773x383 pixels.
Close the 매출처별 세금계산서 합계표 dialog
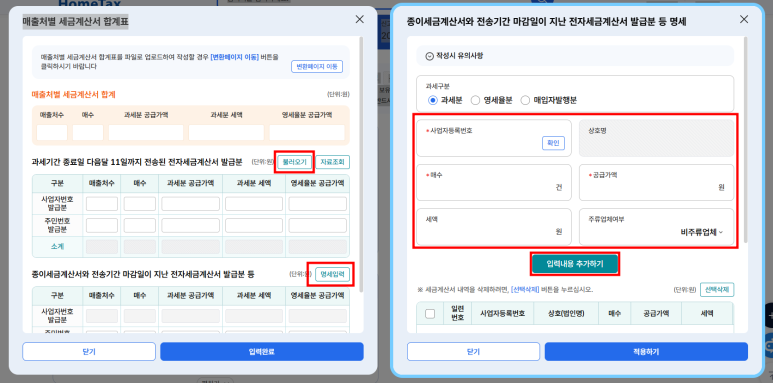pos(359,20)
